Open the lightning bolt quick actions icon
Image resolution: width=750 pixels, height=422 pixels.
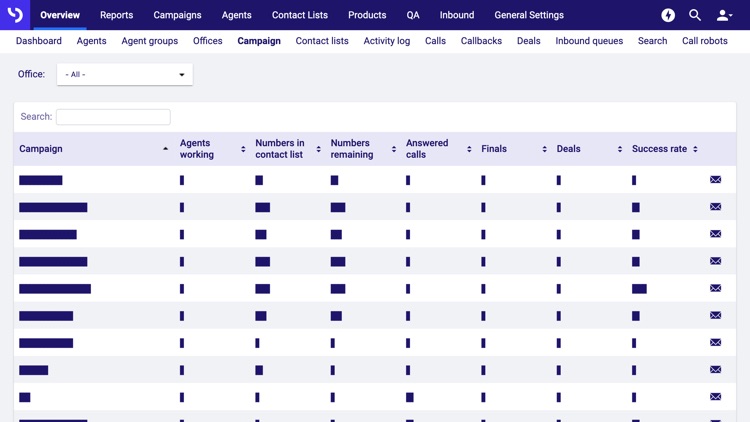(668, 15)
